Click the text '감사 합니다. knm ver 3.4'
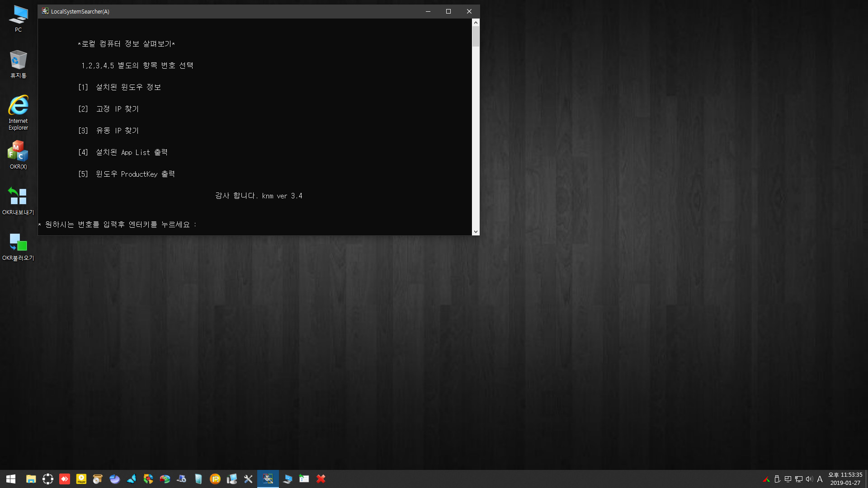This screenshot has height=488, width=868. 259,196
